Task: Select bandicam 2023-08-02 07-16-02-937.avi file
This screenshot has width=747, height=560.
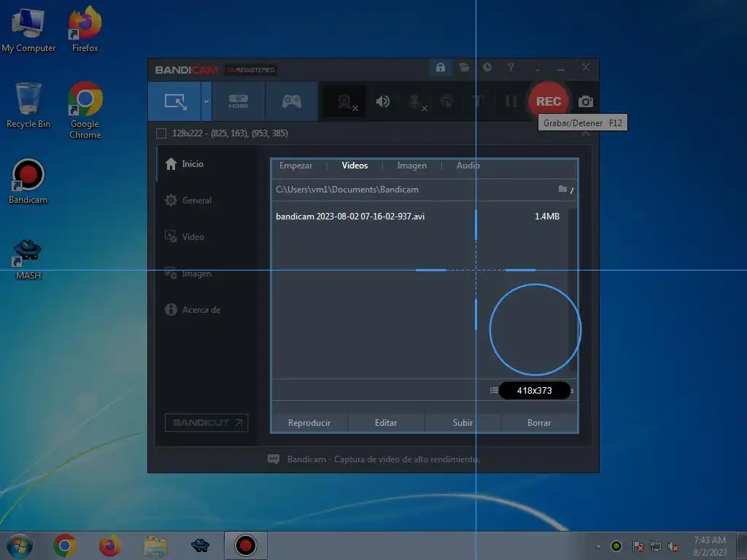Action: click(x=350, y=216)
